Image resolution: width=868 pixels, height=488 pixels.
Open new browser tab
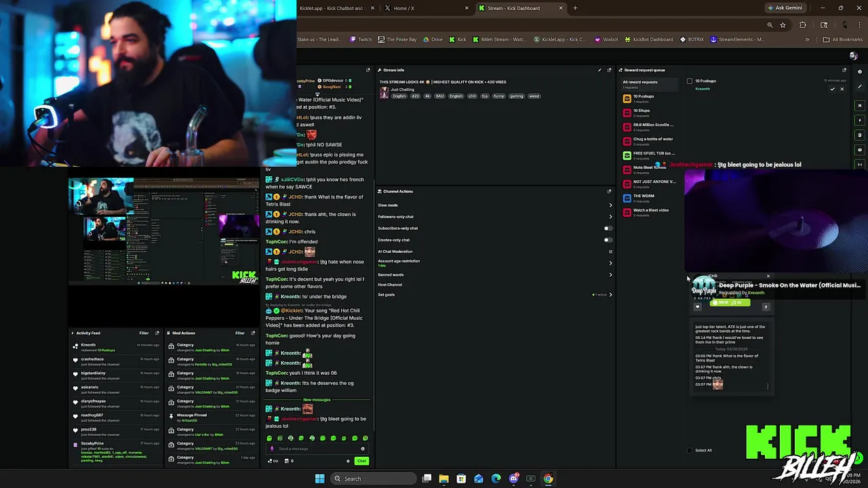575,8
